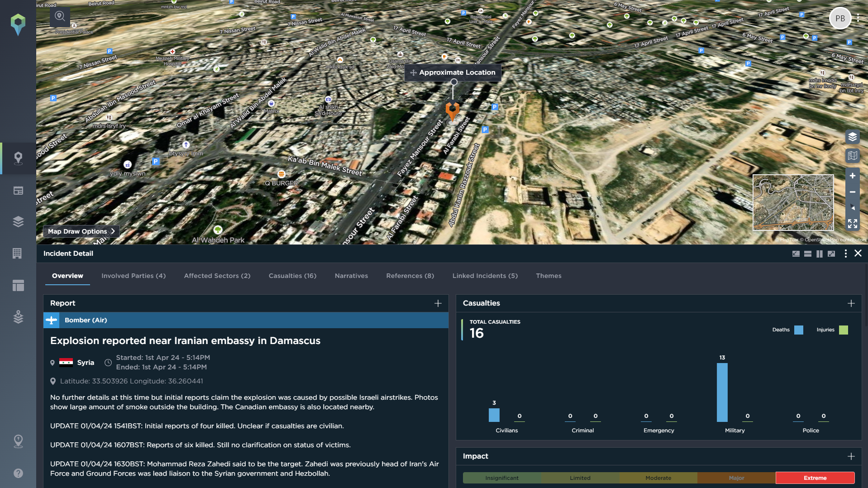
Task: Click the latitude and longitude coordinates text
Action: coord(131,381)
